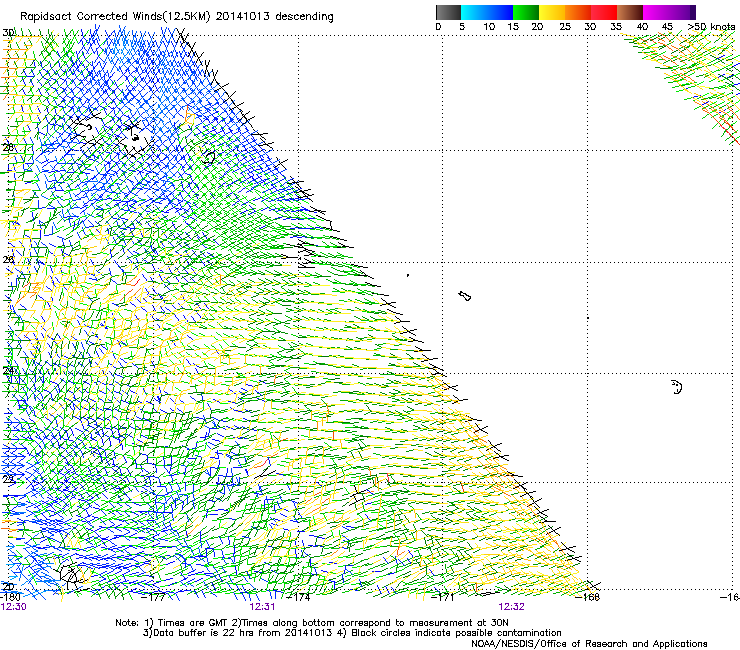Click the '10' legend scale label

tap(489, 27)
